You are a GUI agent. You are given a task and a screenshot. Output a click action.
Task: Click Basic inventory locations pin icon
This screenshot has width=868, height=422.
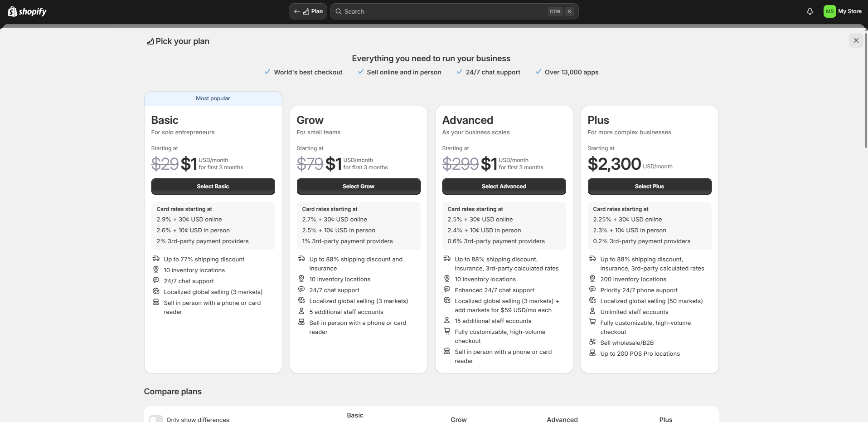(x=156, y=270)
